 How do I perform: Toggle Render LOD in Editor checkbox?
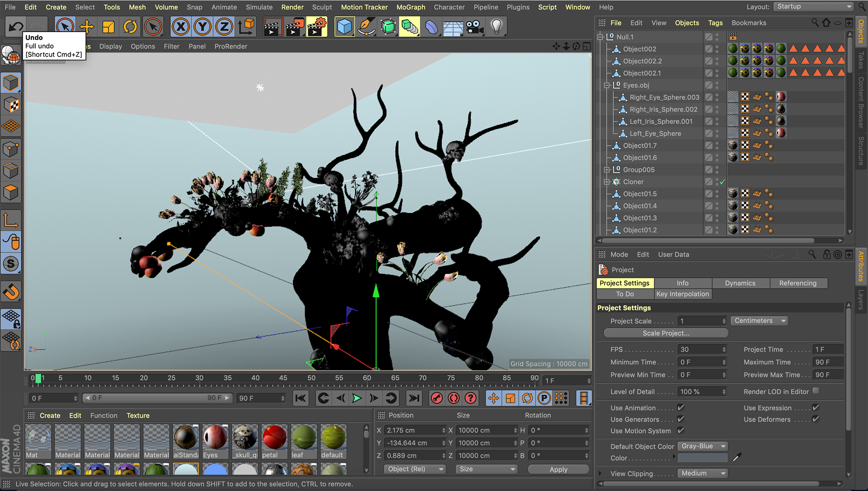(x=816, y=391)
